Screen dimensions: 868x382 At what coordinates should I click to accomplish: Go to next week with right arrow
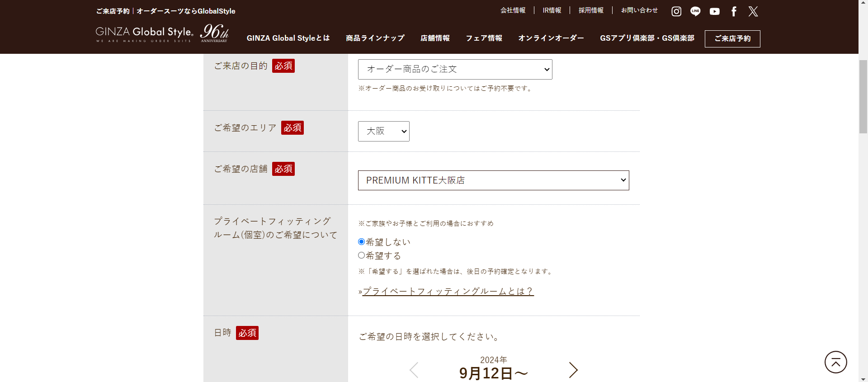(x=573, y=370)
